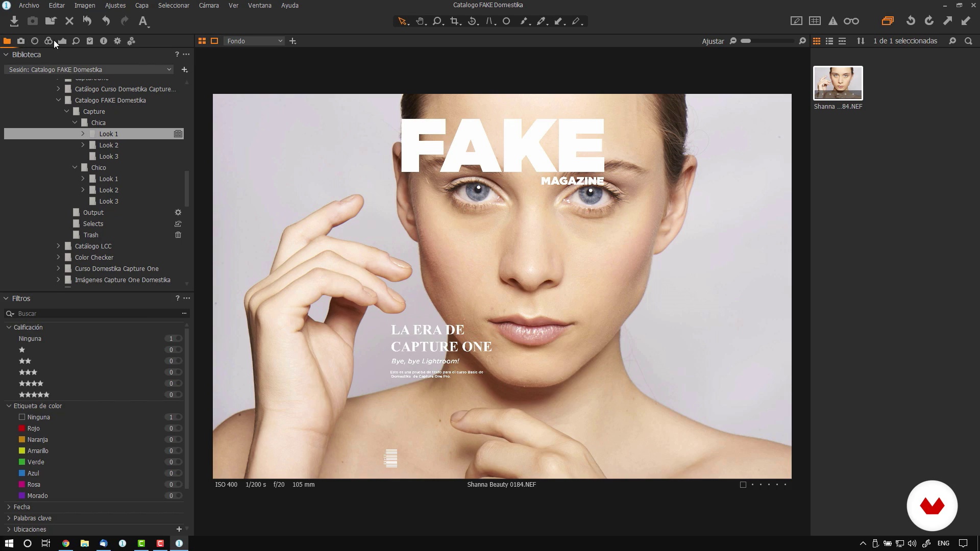Open the Imagen menu

85,5
